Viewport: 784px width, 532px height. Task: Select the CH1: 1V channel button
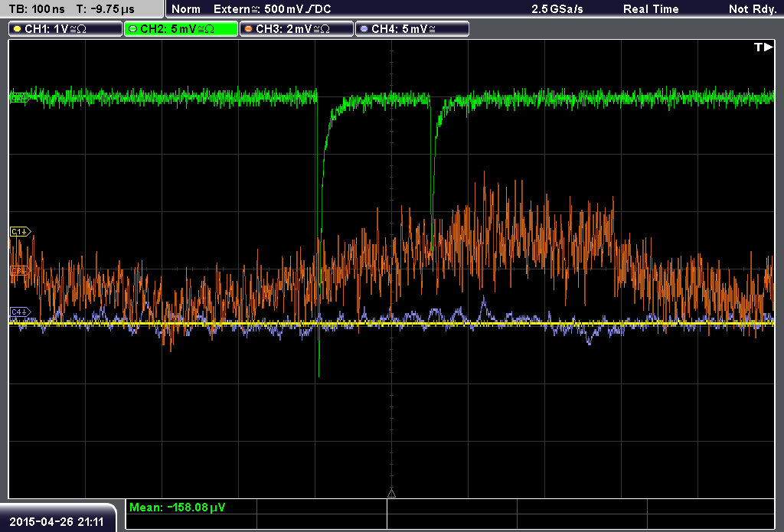point(66,29)
